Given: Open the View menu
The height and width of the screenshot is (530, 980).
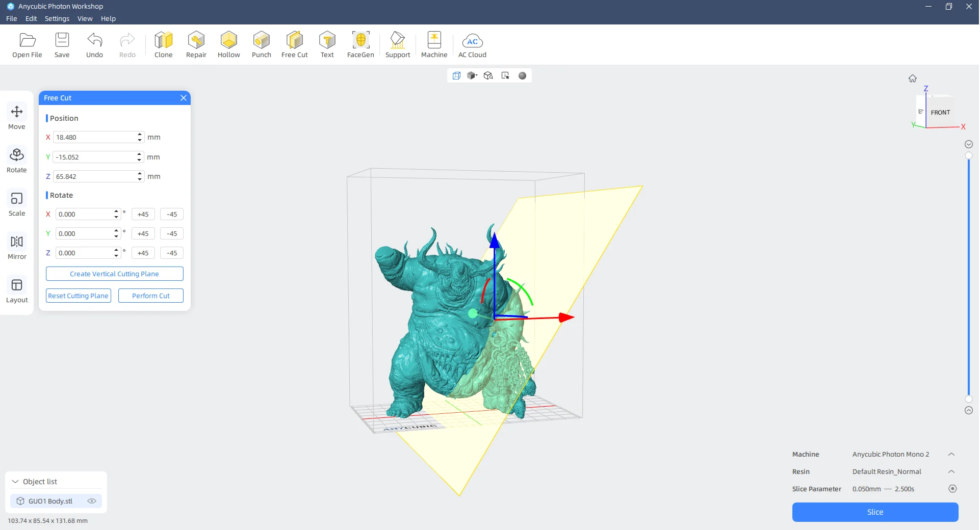Looking at the screenshot, I should tap(85, 18).
